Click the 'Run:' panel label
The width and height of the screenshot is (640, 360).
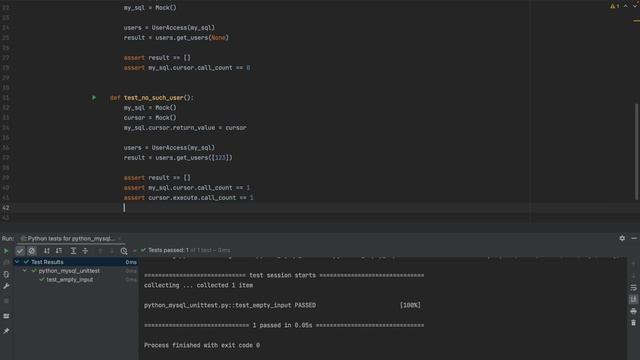pos(7,238)
